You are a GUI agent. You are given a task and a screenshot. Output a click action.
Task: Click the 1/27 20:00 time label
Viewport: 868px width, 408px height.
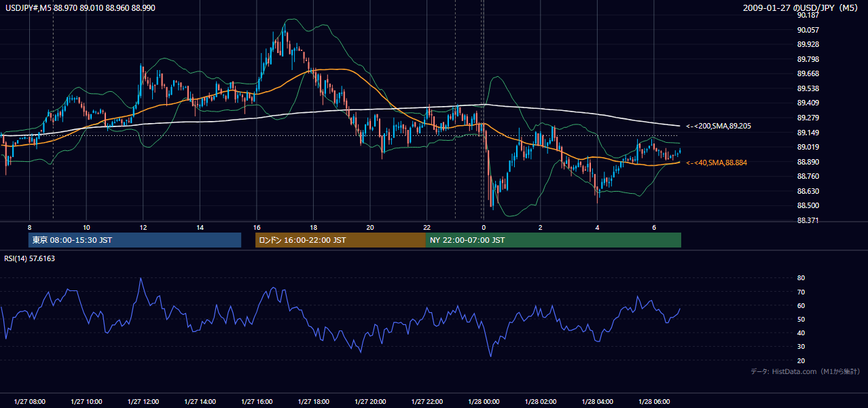click(369, 402)
